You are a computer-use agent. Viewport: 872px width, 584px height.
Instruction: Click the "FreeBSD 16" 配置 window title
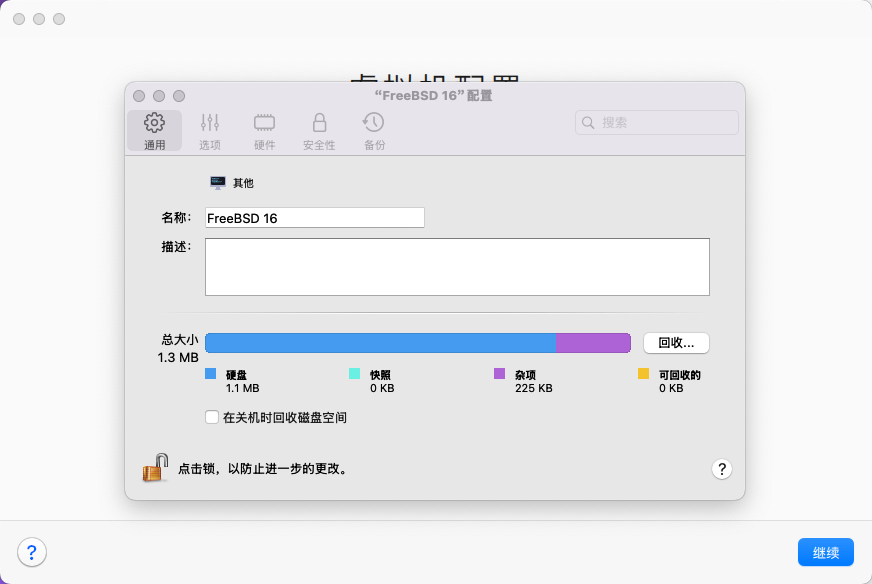(433, 96)
